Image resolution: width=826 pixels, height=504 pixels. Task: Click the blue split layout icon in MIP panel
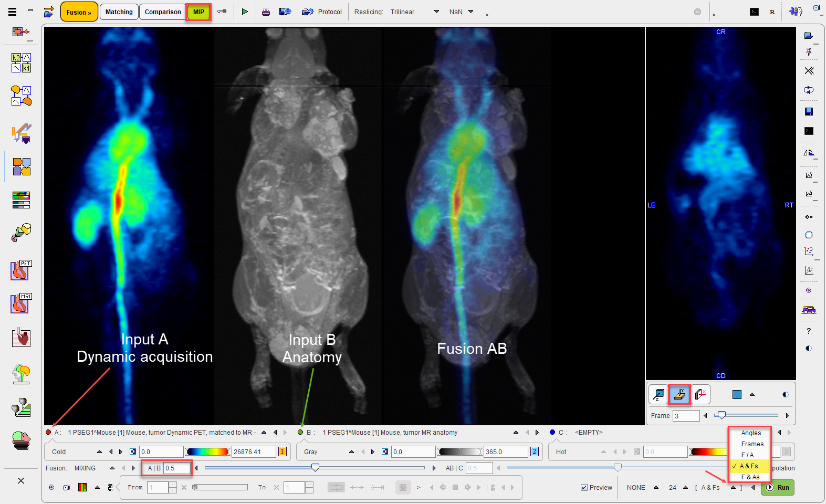click(x=737, y=394)
